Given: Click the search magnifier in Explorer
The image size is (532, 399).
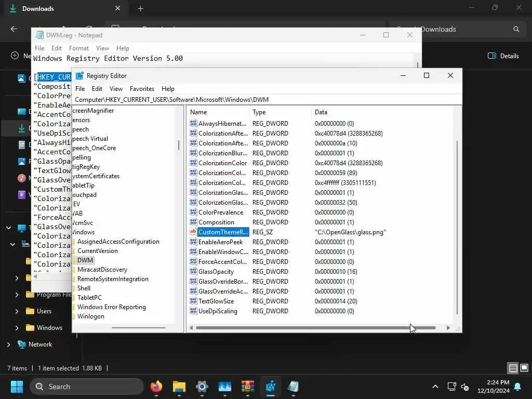Looking at the screenshot, I should click(516, 29).
